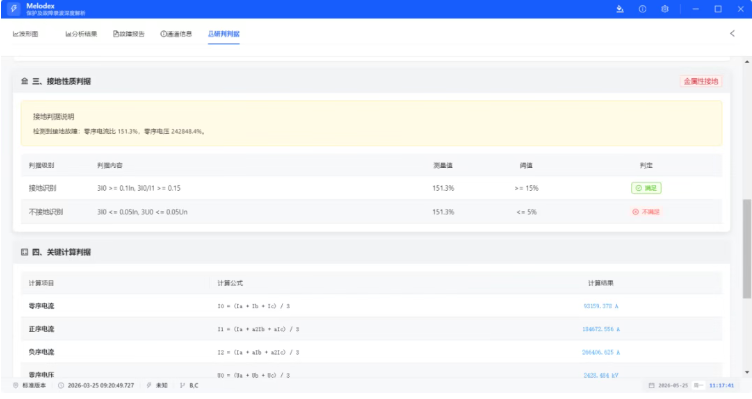The width and height of the screenshot is (752, 399).
Task: Select the 不接地识别 row label
Action: tap(46, 211)
